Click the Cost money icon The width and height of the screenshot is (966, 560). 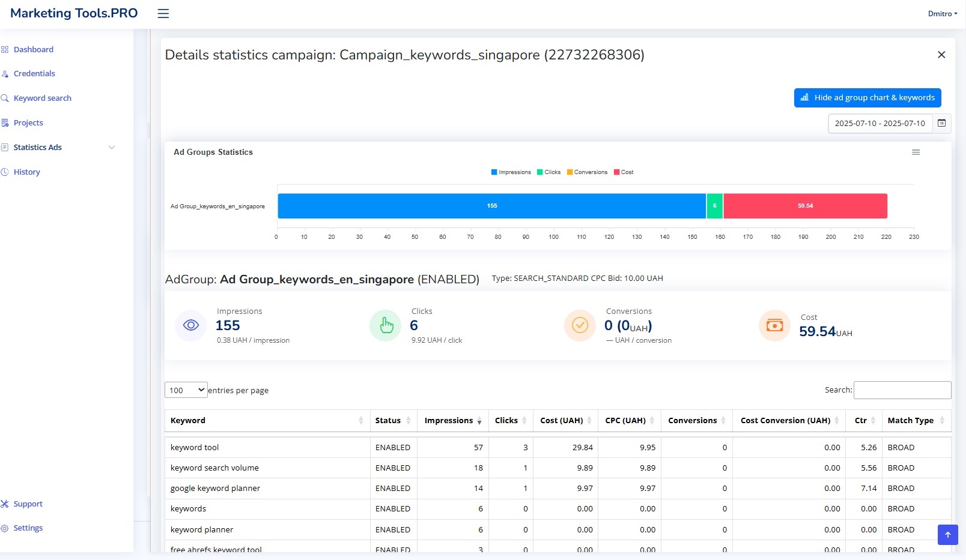[774, 325]
